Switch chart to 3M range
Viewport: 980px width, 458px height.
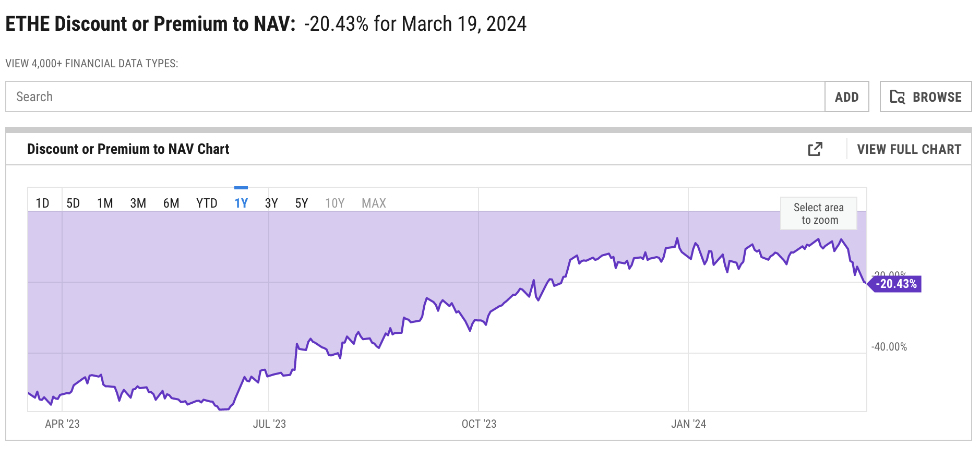coord(138,203)
